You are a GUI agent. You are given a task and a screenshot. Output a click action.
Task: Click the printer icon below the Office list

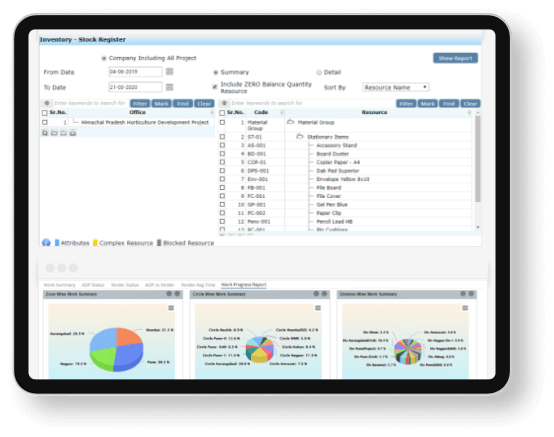click(x=73, y=133)
